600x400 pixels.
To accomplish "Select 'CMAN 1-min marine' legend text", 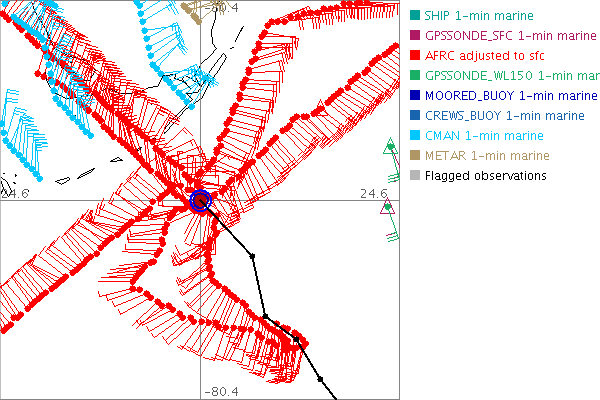I will pyautogui.click(x=484, y=135).
